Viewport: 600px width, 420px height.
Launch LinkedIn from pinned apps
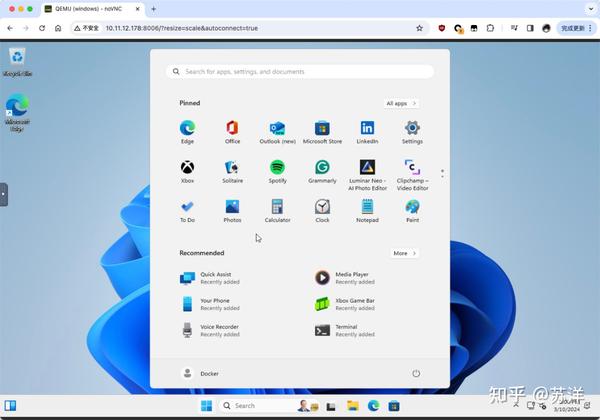coord(367,132)
